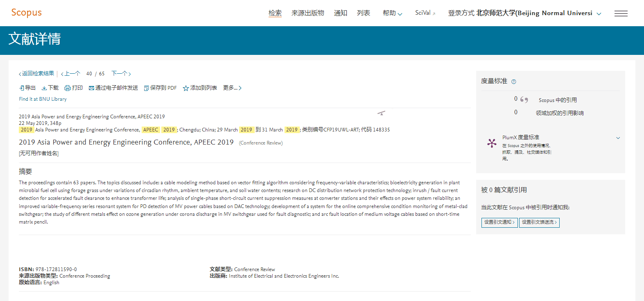644x301 pixels.
Task: Go to the 检索 search tab
Action: tap(275, 13)
